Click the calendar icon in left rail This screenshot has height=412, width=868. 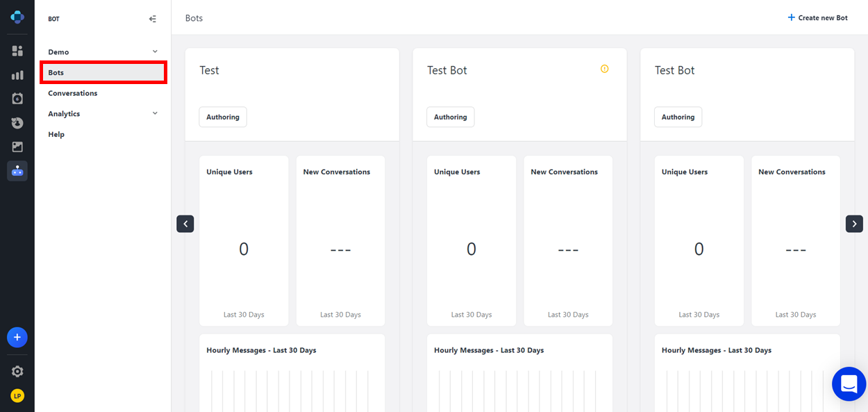pyautogui.click(x=17, y=99)
